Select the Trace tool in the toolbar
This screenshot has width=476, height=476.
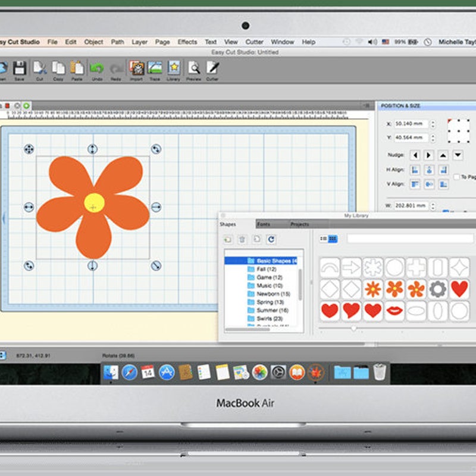154,68
